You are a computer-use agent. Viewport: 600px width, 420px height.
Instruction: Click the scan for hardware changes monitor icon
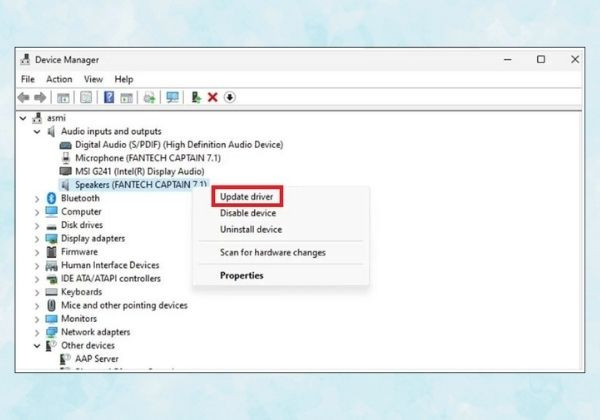(172, 97)
